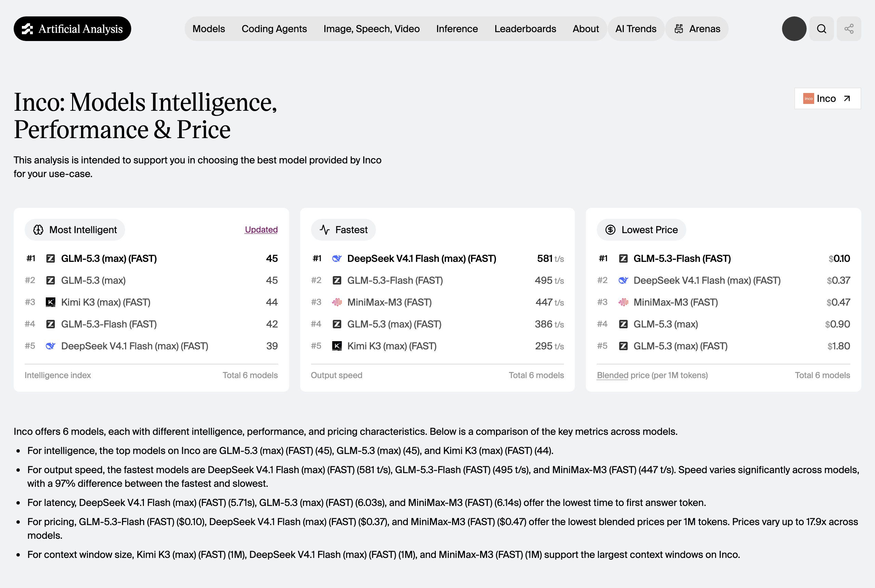Click the pulse icon beside Fastest
This screenshot has width=875, height=588.
tap(325, 230)
